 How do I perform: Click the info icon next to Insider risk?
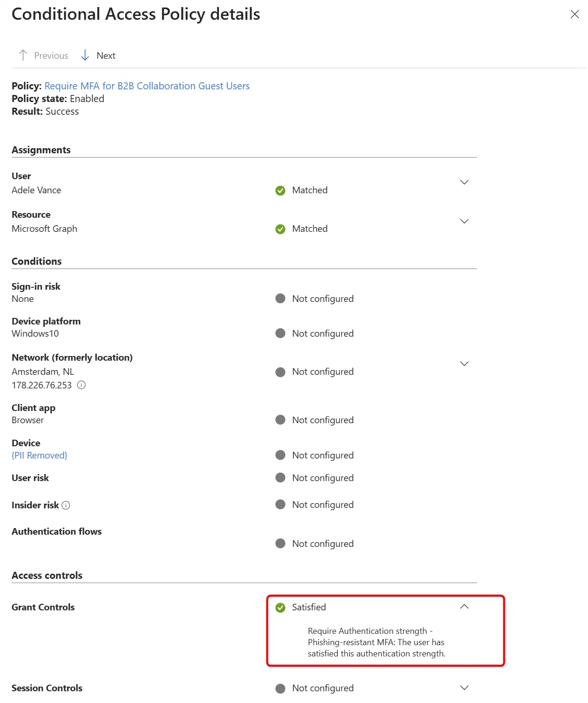66,505
